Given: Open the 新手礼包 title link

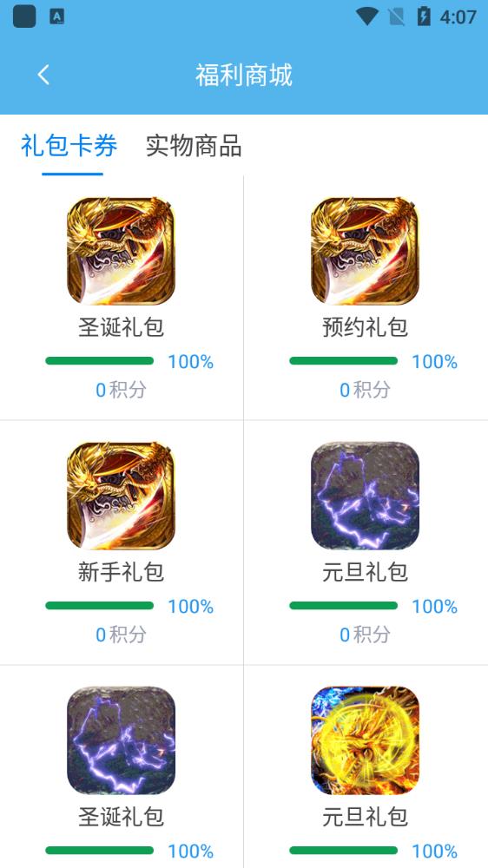Looking at the screenshot, I should point(122,572).
